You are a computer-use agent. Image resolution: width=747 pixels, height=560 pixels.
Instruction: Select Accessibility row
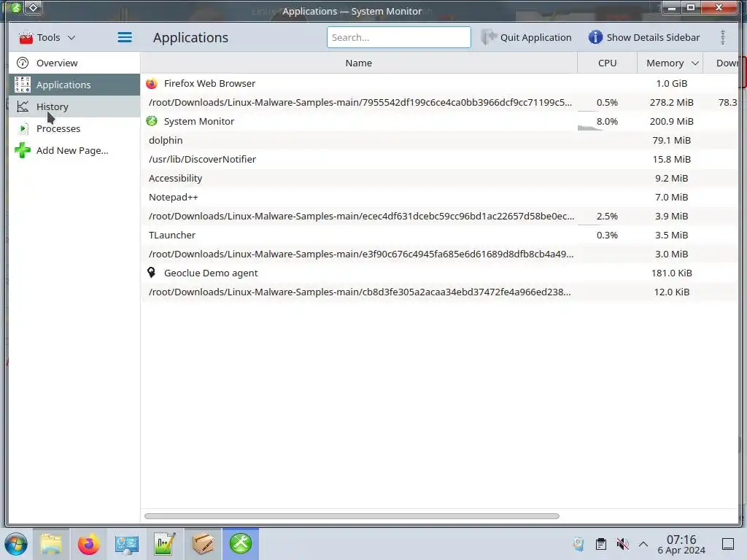click(439, 178)
